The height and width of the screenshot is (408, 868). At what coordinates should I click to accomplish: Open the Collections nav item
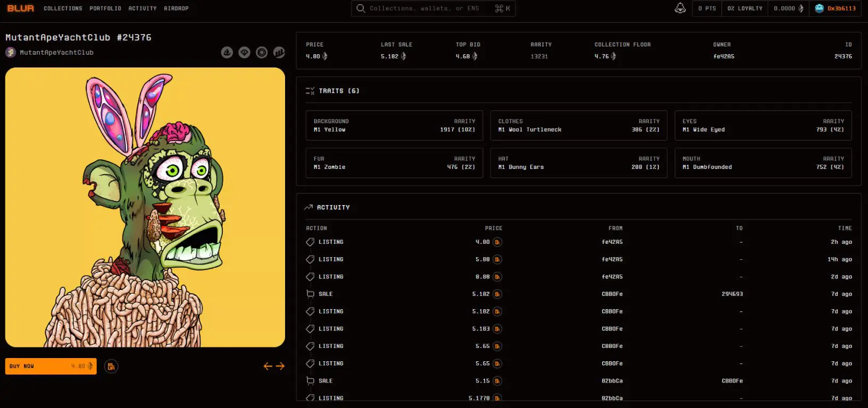[63, 8]
